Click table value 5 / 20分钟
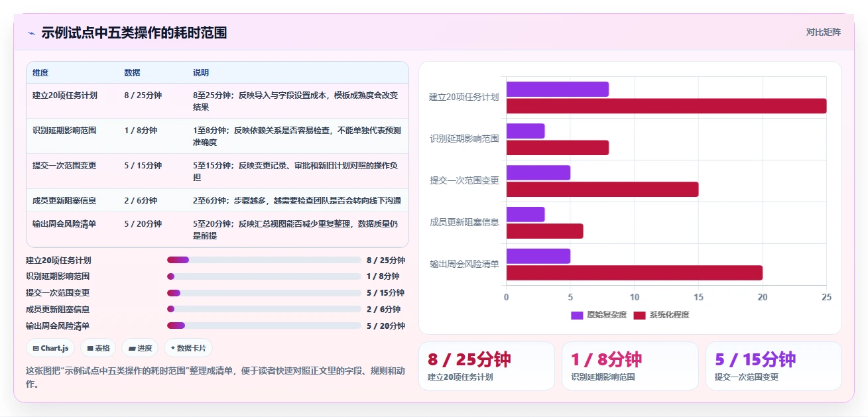The image size is (868, 417). tap(143, 223)
